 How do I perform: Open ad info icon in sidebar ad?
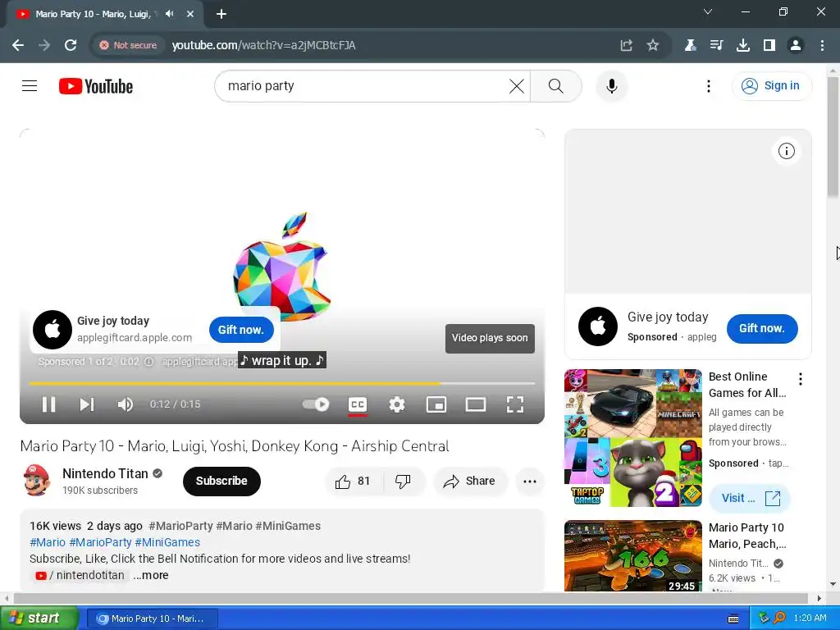coord(786,151)
